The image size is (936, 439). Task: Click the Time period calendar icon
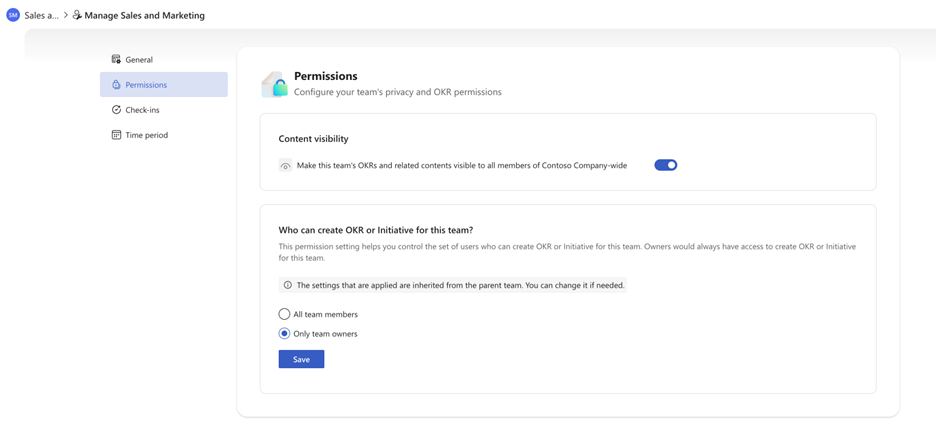tap(116, 135)
